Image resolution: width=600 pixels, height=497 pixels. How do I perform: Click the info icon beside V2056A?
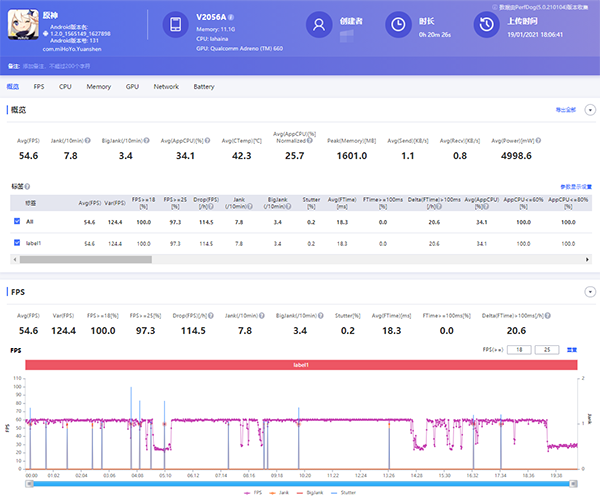tap(232, 17)
